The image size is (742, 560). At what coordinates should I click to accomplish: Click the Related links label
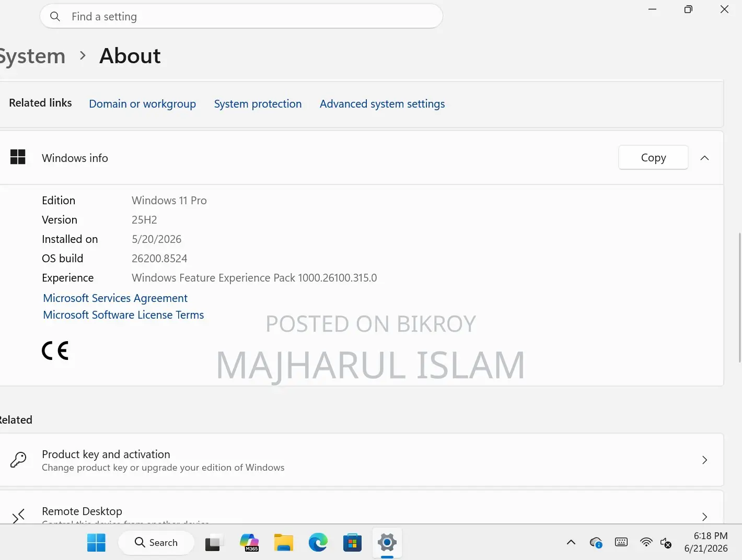coord(40,103)
